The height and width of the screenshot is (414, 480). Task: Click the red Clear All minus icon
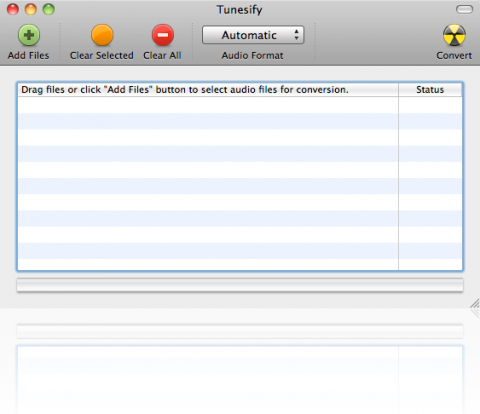(163, 35)
